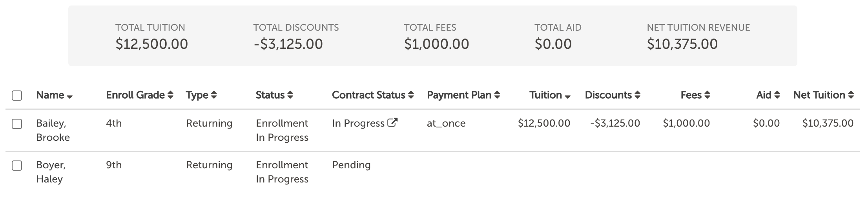Sort by Payment Plan arrows icon
The width and height of the screenshot is (868, 199).
(497, 95)
